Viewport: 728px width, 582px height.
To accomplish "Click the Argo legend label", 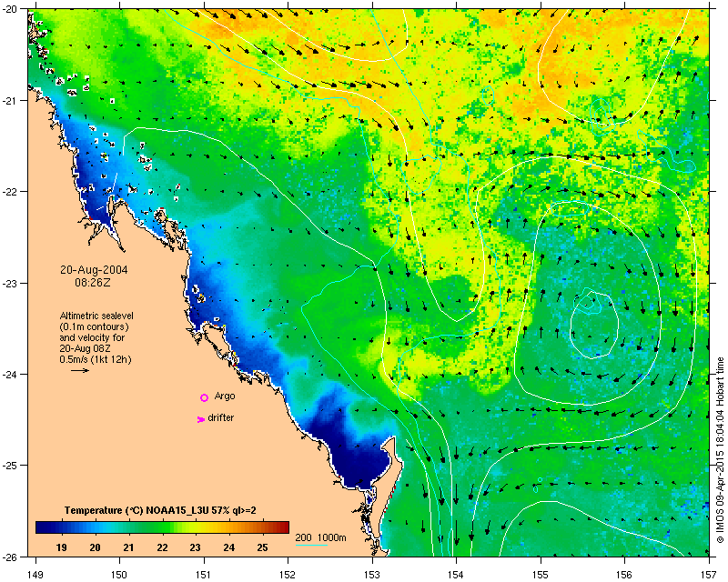I will [x=225, y=396].
